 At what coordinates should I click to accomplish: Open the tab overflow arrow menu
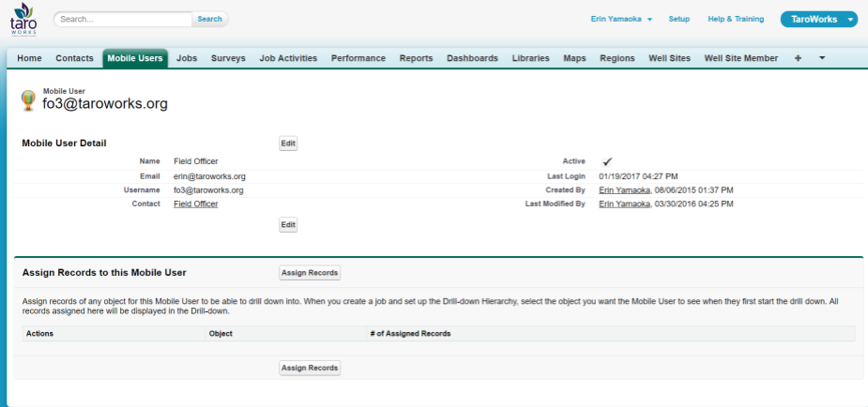click(822, 58)
